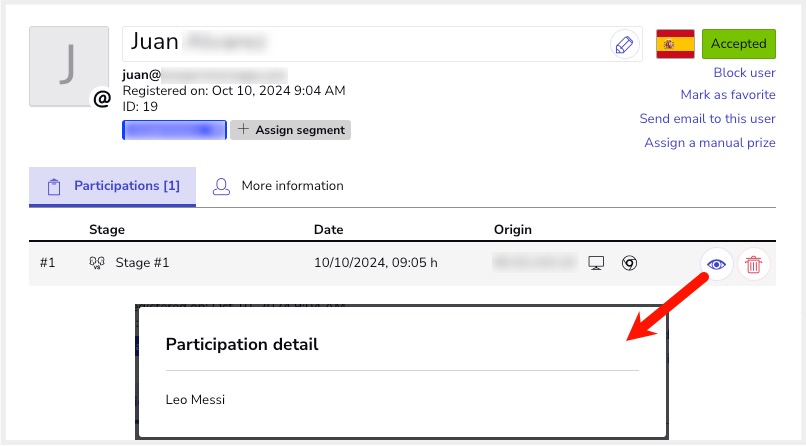Click the clipboard icon on the Participations tab
Image resolution: width=806 pixels, height=446 pixels.
[55, 186]
